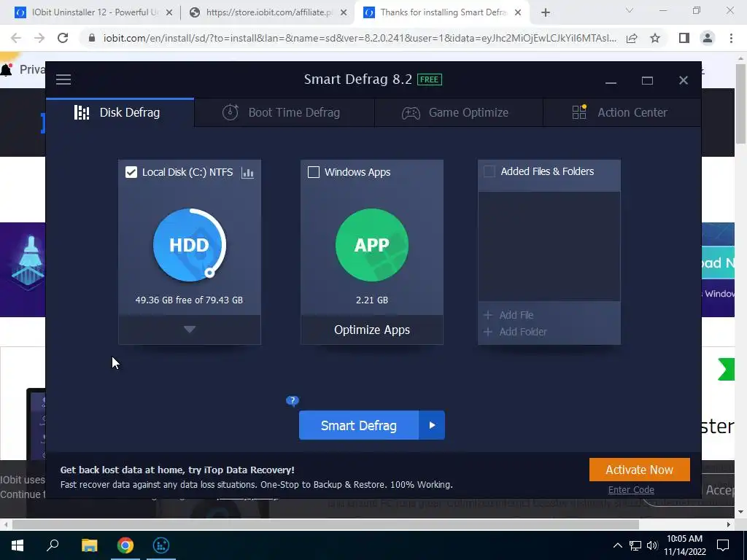Check the Added Files & Folders checkbox
747x560 pixels.
coord(489,171)
